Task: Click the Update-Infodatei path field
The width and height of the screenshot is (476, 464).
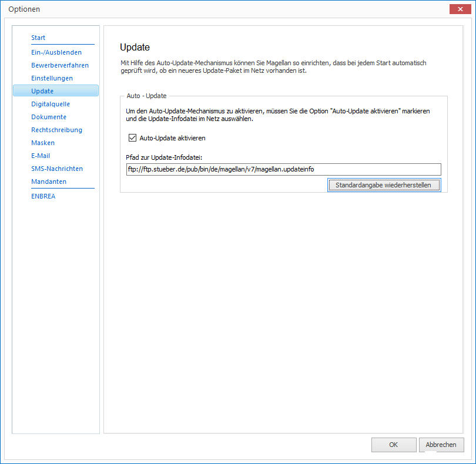Action: [x=283, y=169]
